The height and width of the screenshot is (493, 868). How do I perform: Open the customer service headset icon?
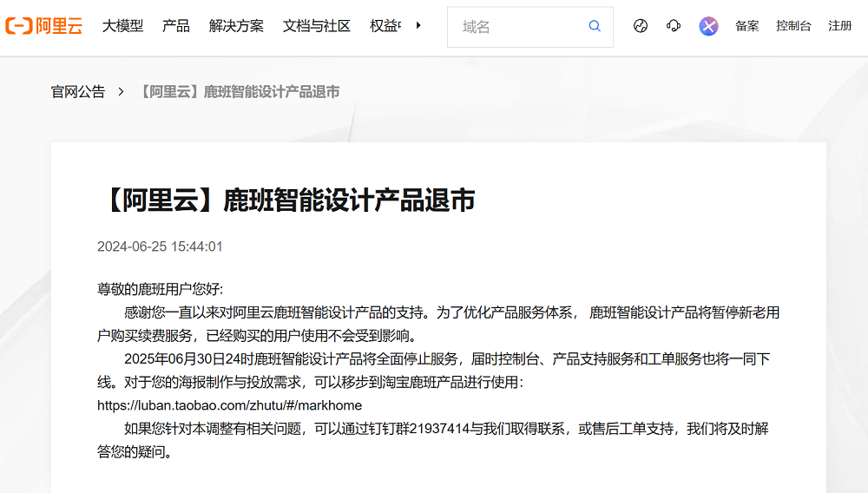pos(674,26)
